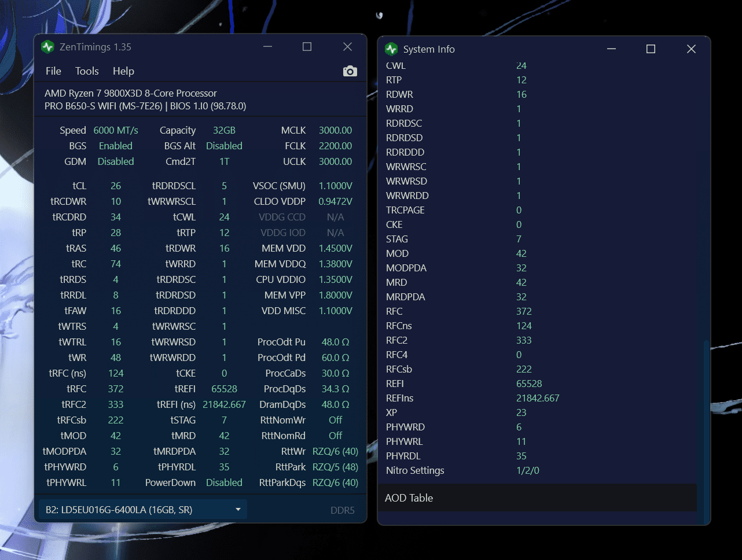This screenshot has height=560, width=742.
Task: Click the DDR5 label in ZenTimings
Action: click(x=343, y=510)
